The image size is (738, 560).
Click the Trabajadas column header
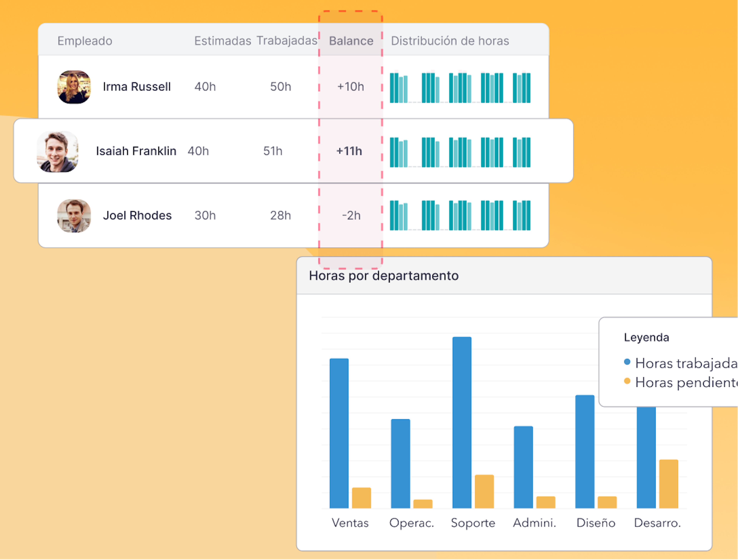tap(287, 41)
